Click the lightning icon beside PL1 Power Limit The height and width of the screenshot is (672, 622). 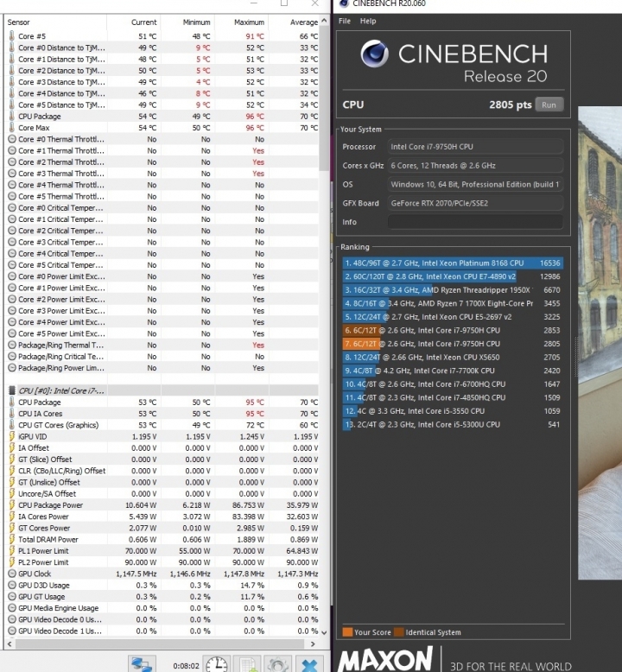coord(12,551)
